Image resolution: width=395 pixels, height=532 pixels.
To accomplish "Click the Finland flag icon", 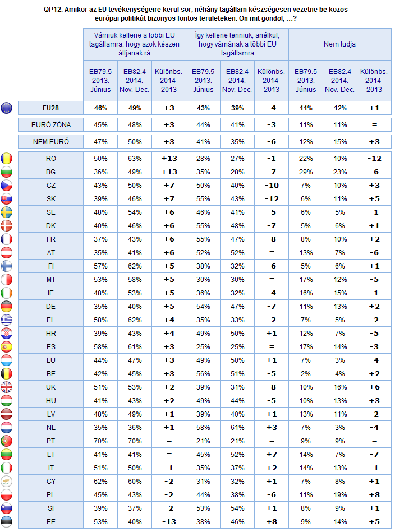I will pyautogui.click(x=7, y=266).
